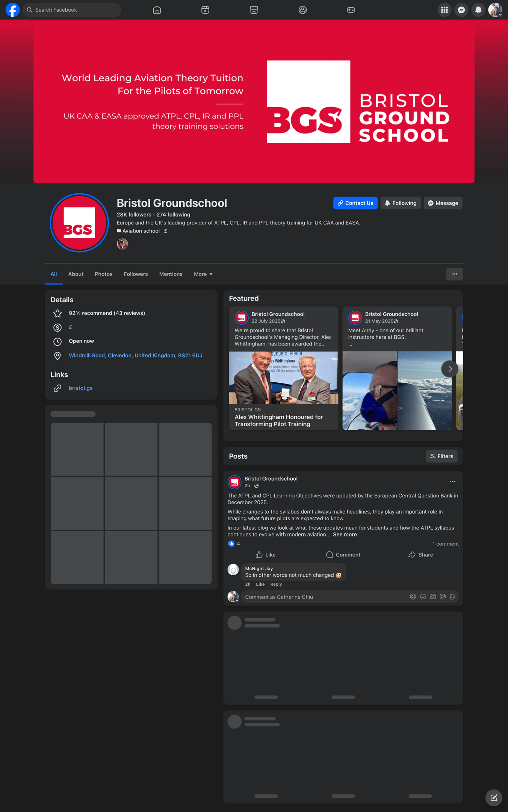Click the emoji icon in comment box

point(423,597)
